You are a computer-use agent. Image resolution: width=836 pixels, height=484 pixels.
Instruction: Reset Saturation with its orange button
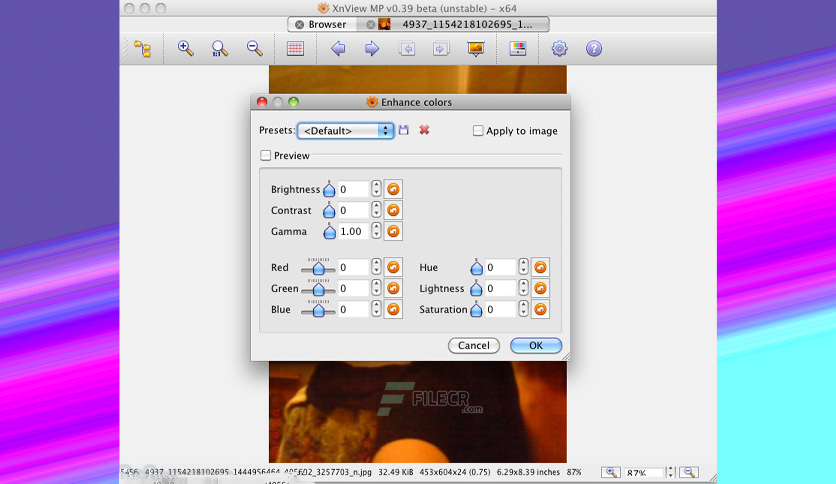540,309
